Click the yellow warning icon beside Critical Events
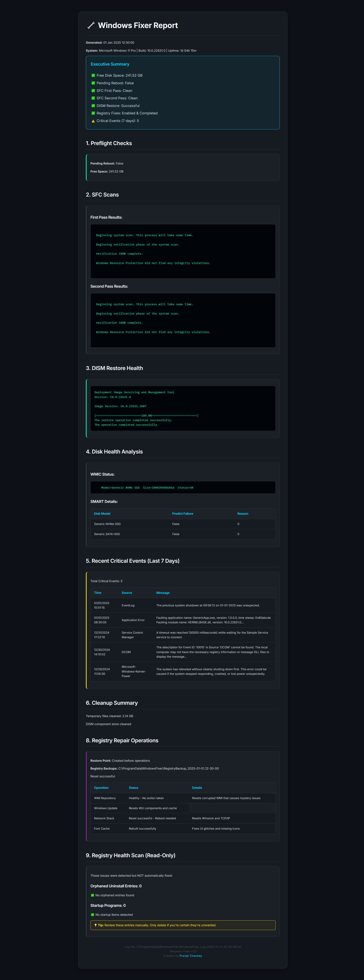 [93, 121]
